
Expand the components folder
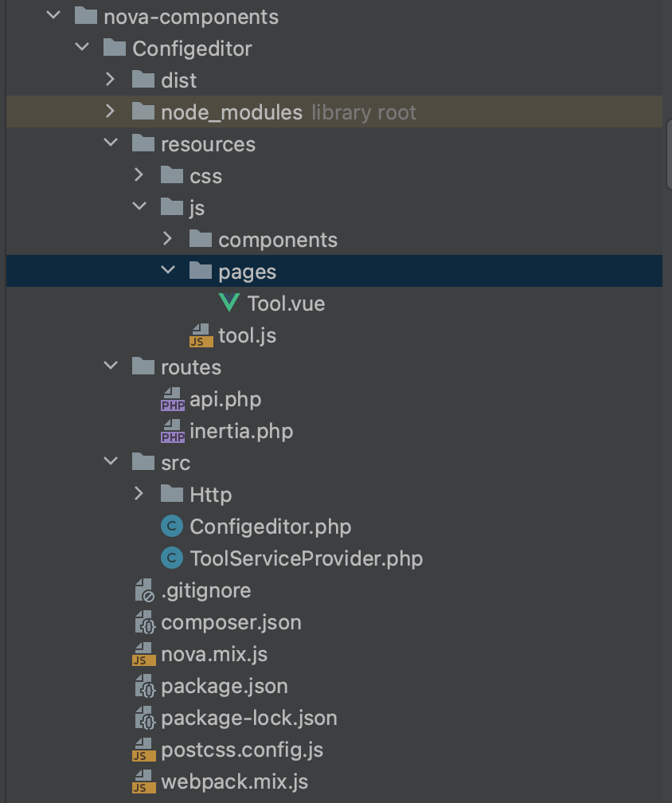pyautogui.click(x=168, y=239)
